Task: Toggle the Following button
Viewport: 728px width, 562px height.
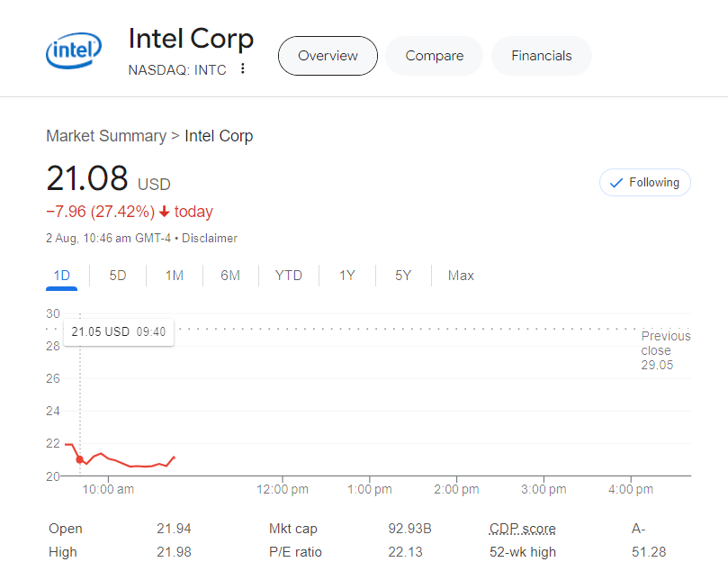Action: [x=644, y=182]
